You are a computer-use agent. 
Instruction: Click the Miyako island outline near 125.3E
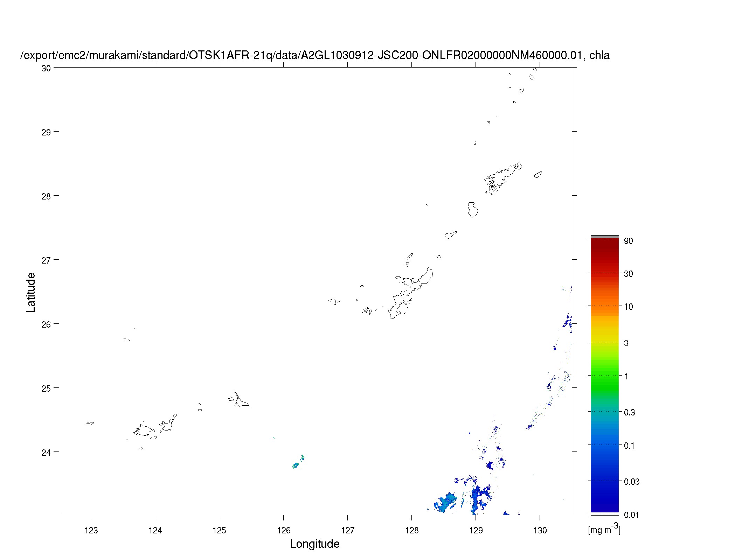click(x=242, y=400)
